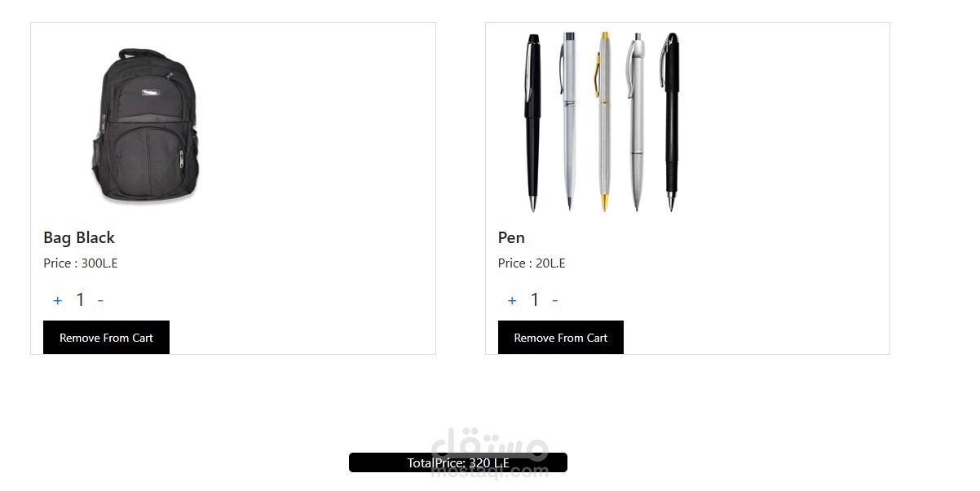Viewport: 980px width, 491px height.
Task: Click the TotalPrice 320 L.E bar
Action: (x=458, y=462)
